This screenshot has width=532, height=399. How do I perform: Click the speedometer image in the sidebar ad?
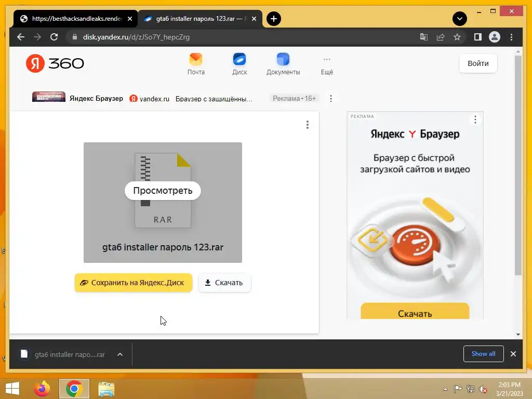tap(415, 245)
